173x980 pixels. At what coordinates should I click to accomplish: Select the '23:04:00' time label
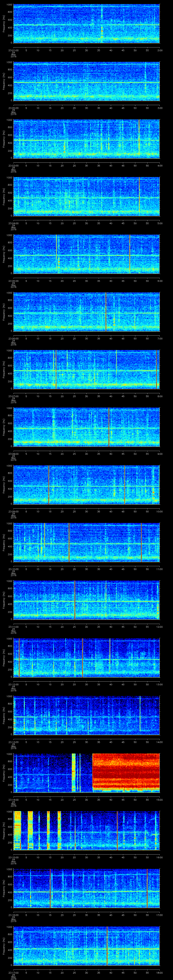click(x=13, y=223)
